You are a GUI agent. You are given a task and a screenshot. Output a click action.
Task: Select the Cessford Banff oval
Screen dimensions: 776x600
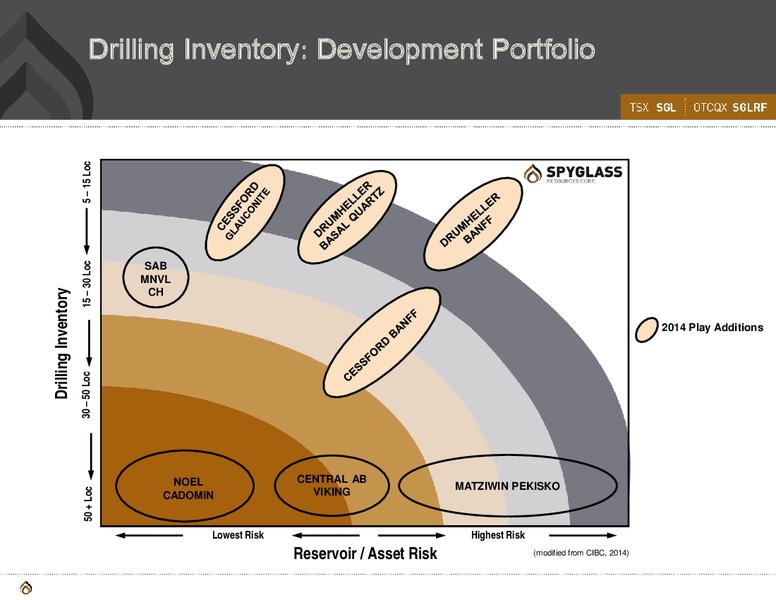382,343
